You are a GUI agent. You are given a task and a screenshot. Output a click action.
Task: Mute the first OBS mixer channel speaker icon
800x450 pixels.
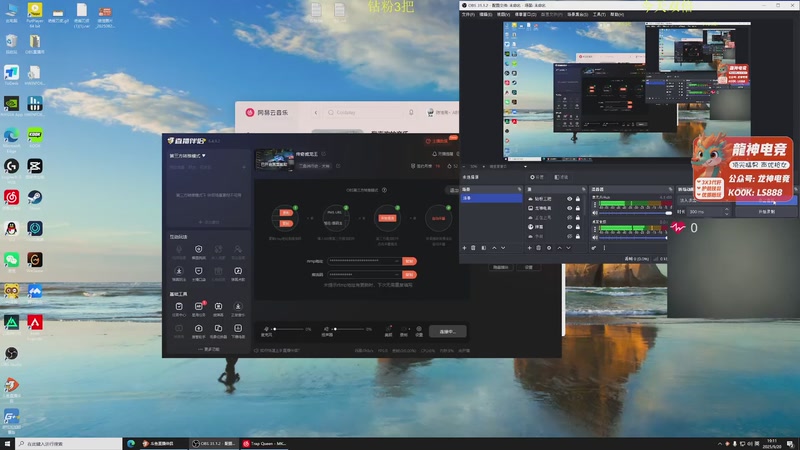click(x=595, y=212)
